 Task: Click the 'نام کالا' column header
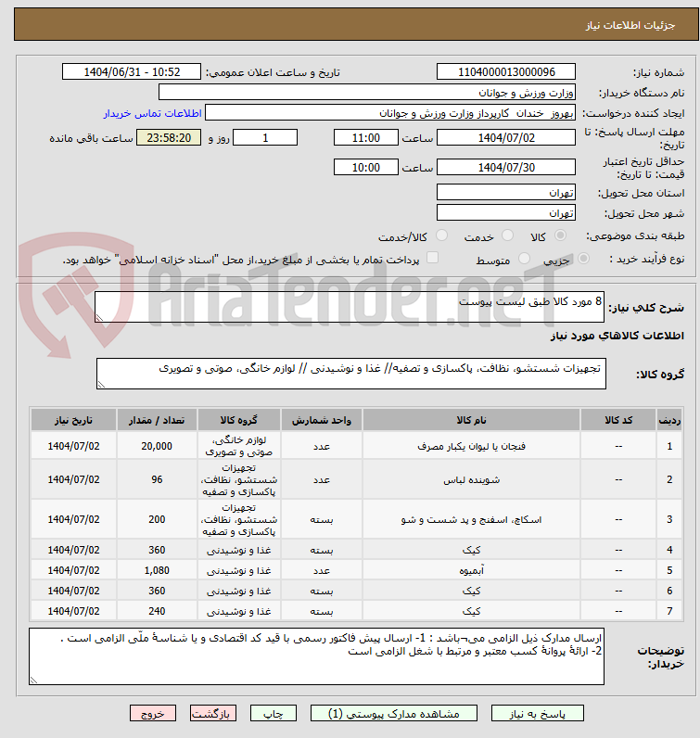pos(471,420)
